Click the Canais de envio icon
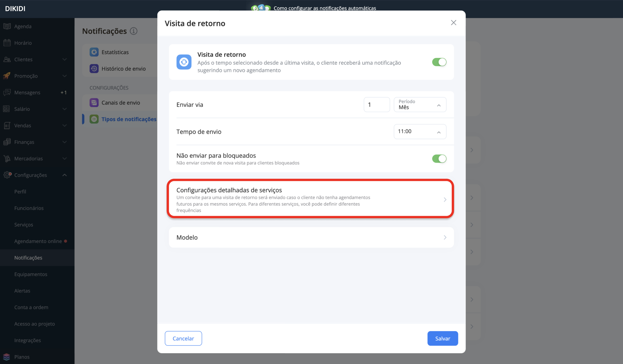This screenshot has width=623, height=364. [94, 103]
